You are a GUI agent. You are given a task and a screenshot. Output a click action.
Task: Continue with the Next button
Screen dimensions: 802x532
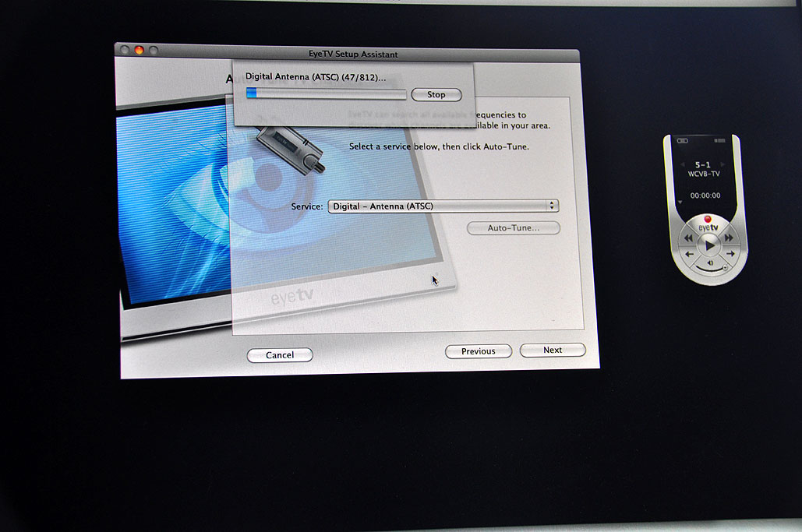point(553,350)
